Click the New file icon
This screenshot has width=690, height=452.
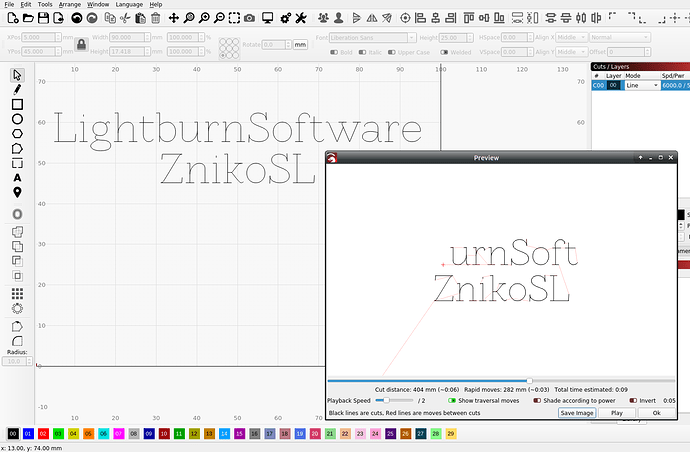(13, 18)
